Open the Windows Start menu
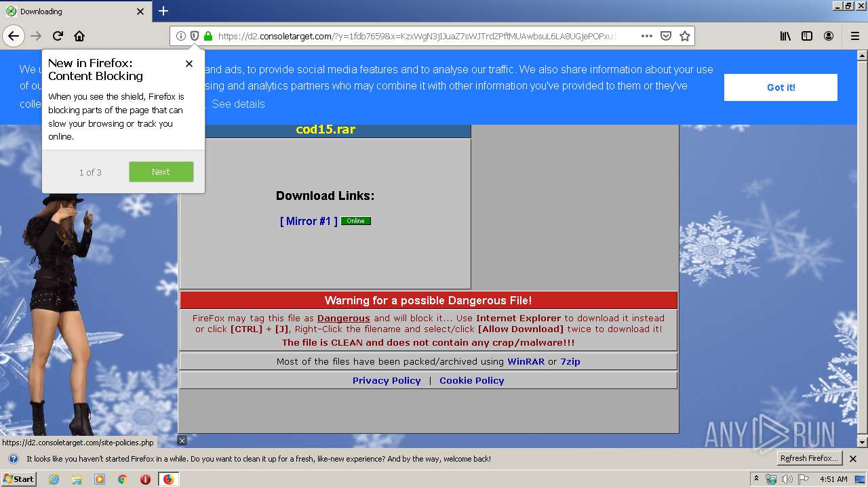The width and height of the screenshot is (868, 488). coord(18,479)
